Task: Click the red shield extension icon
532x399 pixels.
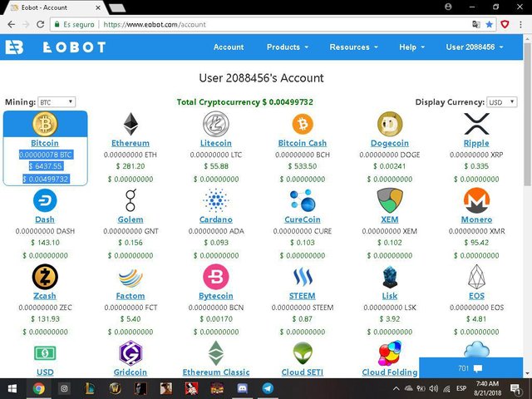Action: tap(505, 24)
